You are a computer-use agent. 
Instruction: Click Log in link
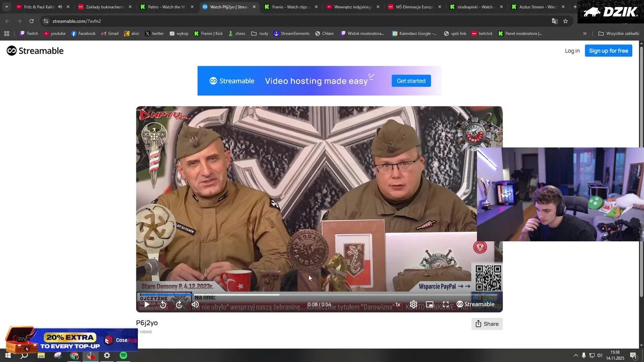click(572, 51)
